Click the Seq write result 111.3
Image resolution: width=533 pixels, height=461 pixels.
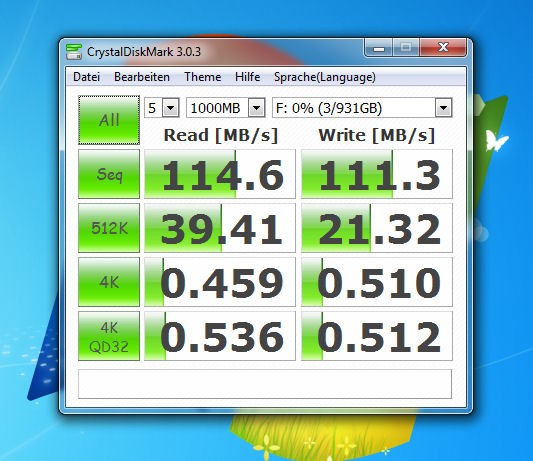(377, 174)
